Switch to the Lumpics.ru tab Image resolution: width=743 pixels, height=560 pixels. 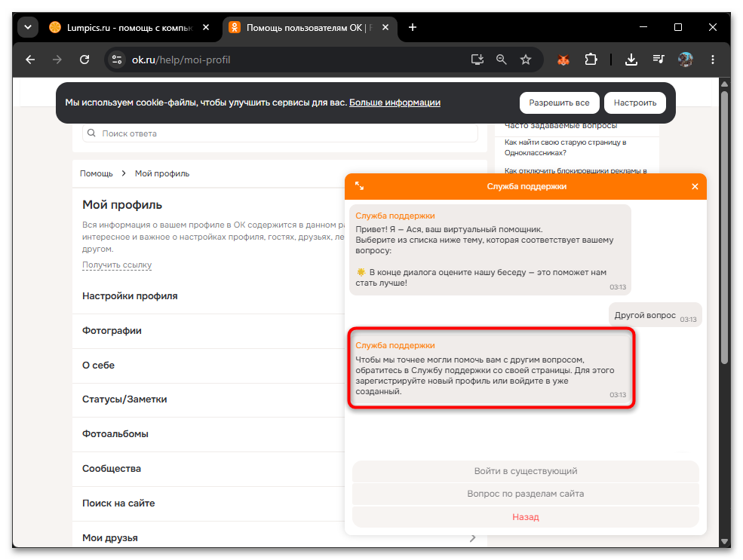point(129,27)
